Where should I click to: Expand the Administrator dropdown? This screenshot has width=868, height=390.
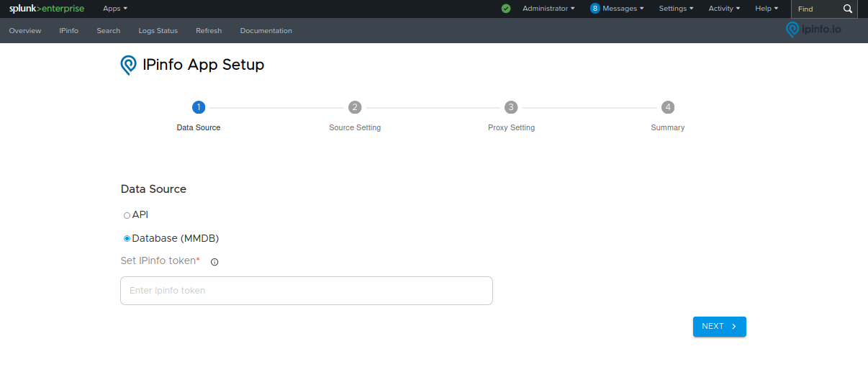pos(548,9)
